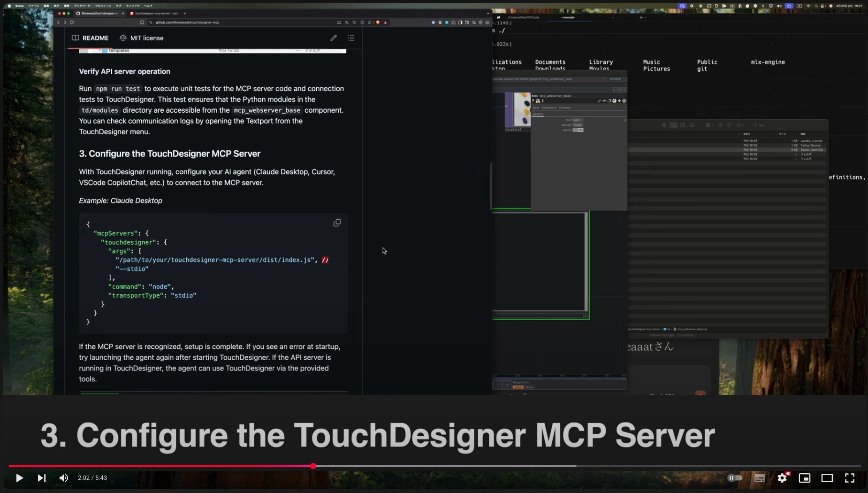Click the UPDATE button in TouchDesigner
868x493 pixels.
tap(615, 79)
